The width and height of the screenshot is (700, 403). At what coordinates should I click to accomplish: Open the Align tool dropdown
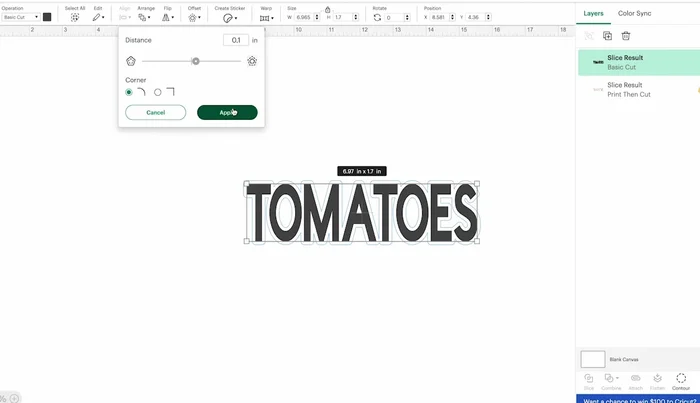click(x=125, y=17)
